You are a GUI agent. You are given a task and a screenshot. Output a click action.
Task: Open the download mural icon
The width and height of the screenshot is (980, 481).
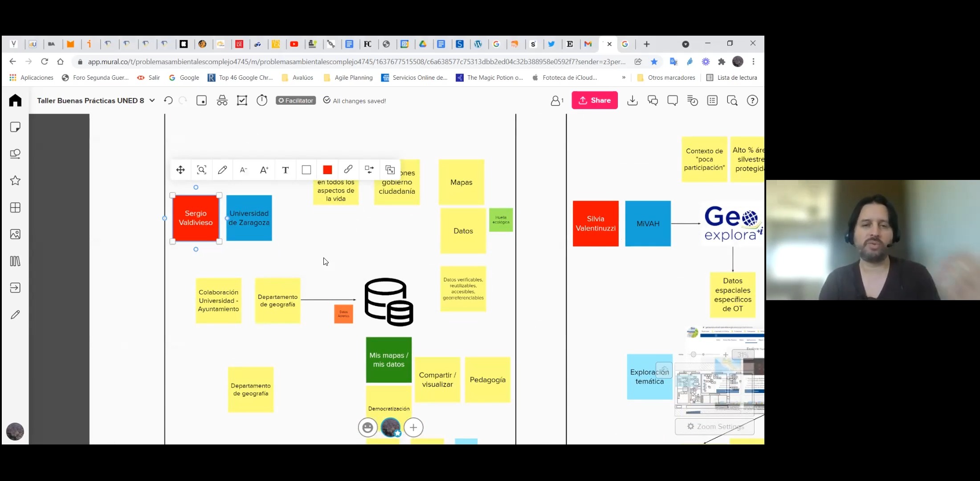point(632,101)
